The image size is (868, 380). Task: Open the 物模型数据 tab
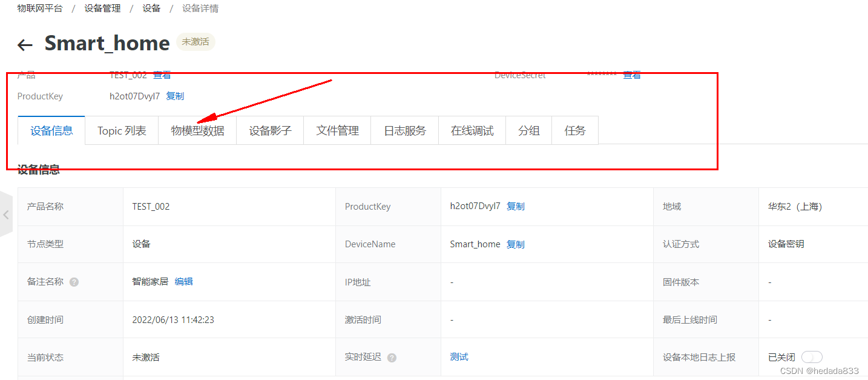point(197,130)
